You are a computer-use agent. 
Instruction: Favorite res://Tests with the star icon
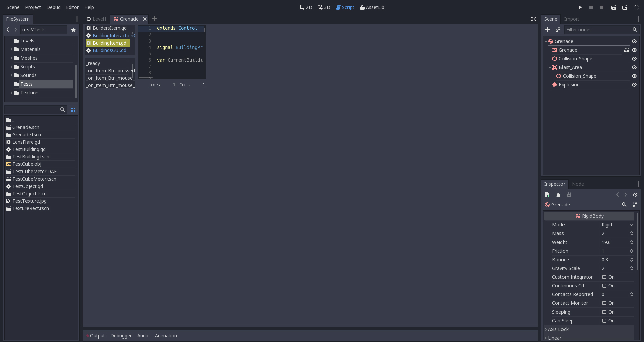pos(73,30)
